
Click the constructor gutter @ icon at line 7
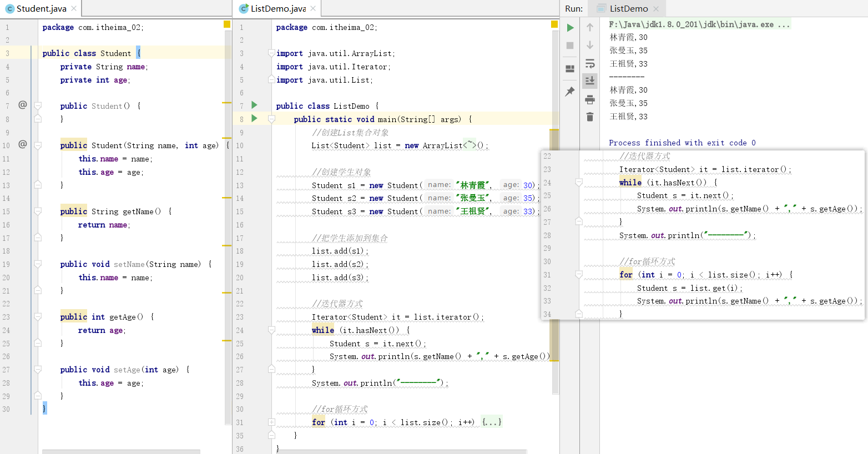tap(23, 104)
